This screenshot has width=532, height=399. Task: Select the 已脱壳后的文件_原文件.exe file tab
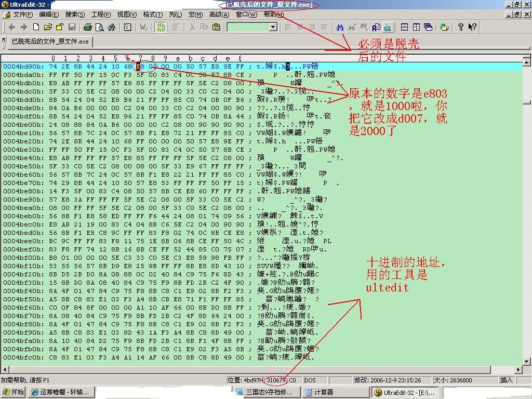coord(50,42)
